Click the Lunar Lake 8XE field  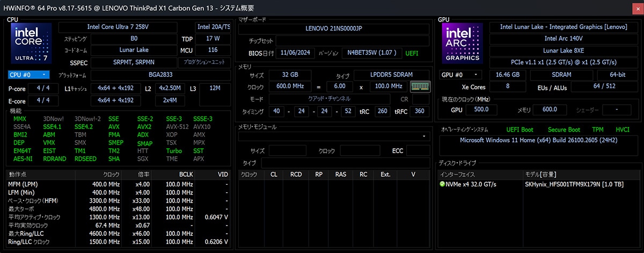click(x=563, y=50)
